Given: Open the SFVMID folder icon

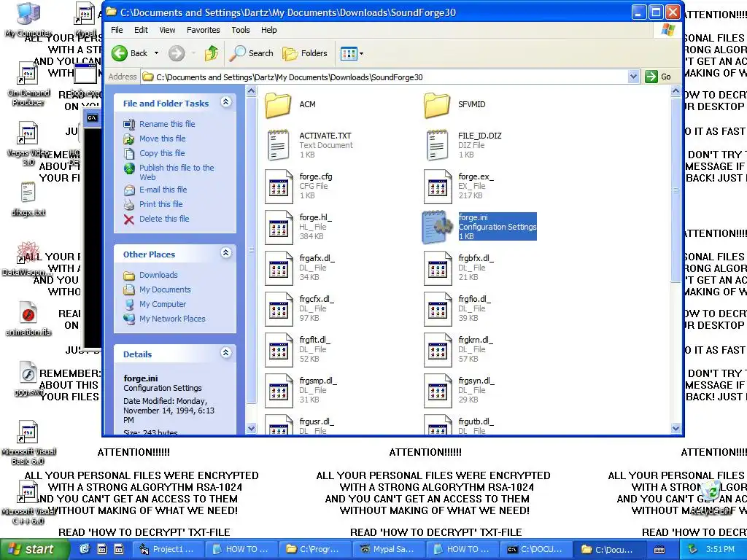Looking at the screenshot, I should coord(437,105).
